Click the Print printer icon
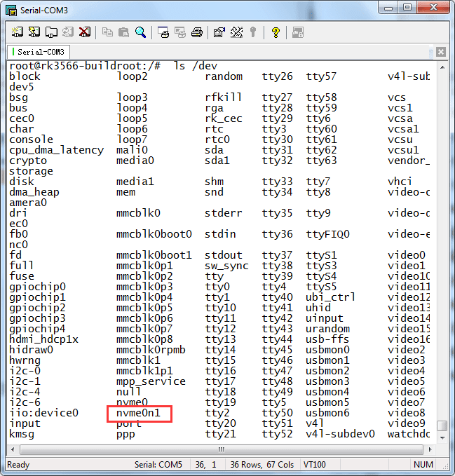The image size is (455, 476). [x=197, y=32]
